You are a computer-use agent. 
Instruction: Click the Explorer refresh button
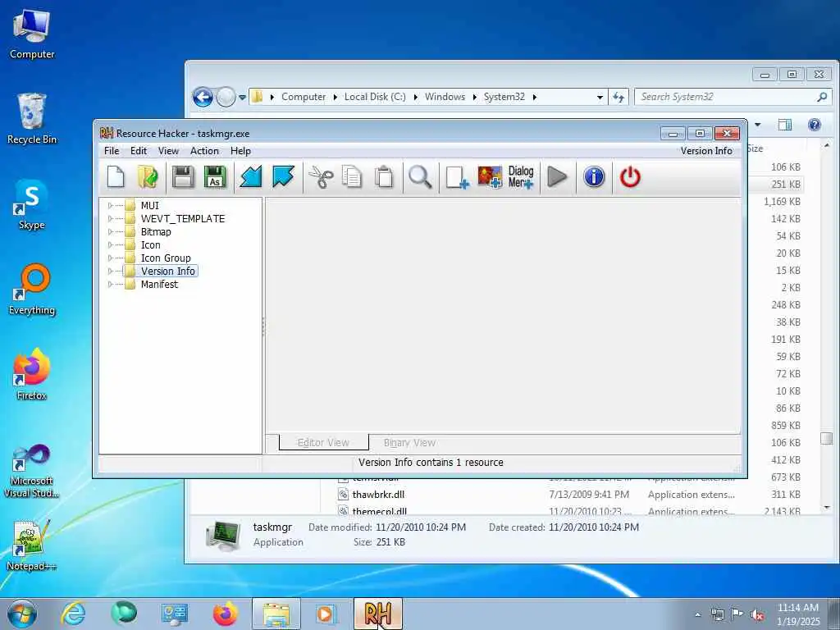click(x=619, y=97)
